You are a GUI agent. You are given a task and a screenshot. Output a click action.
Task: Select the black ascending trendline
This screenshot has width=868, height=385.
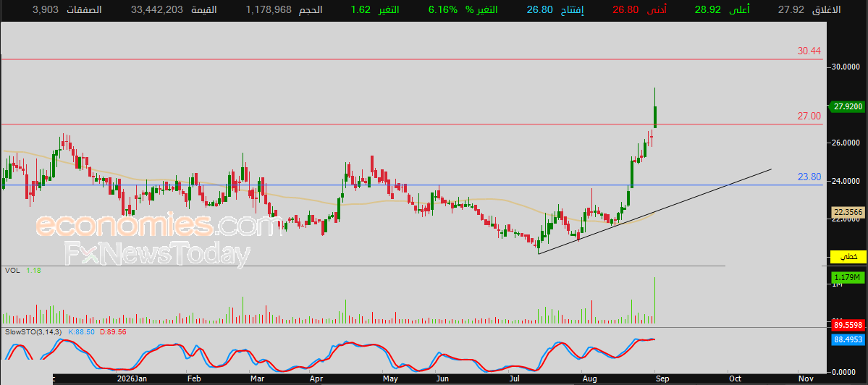click(654, 211)
